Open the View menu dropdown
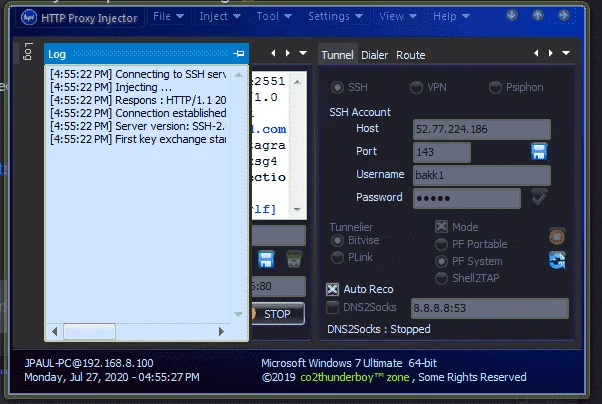Screen dimensions: 602x404 click(398, 17)
